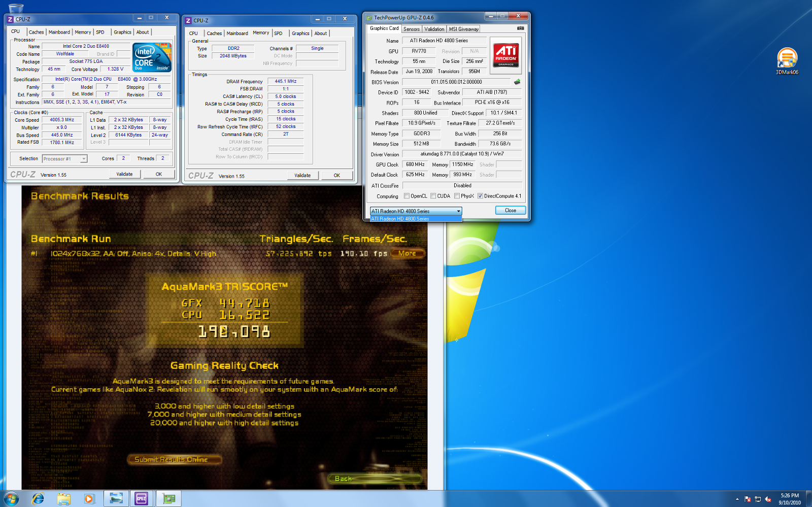
Task: Click the GPU Clock value 680 MHz
Action: [x=415, y=164]
